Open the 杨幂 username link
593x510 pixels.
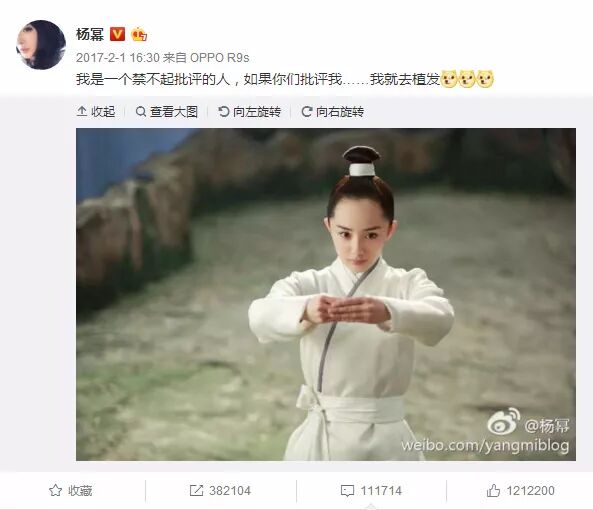click(90, 34)
